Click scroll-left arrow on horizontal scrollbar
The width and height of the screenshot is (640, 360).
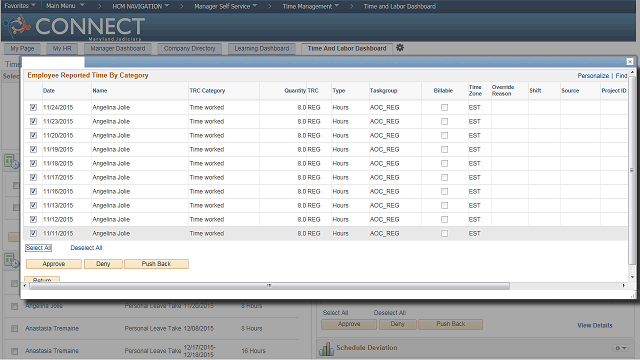pos(25,286)
